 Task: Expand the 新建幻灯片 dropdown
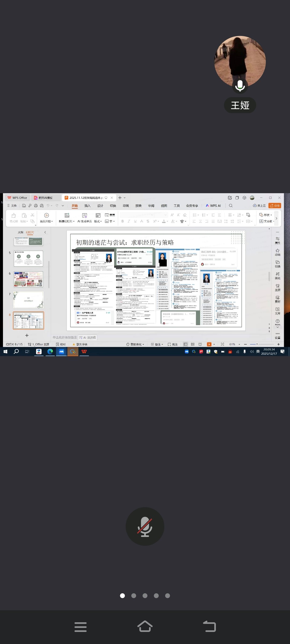click(x=67, y=221)
